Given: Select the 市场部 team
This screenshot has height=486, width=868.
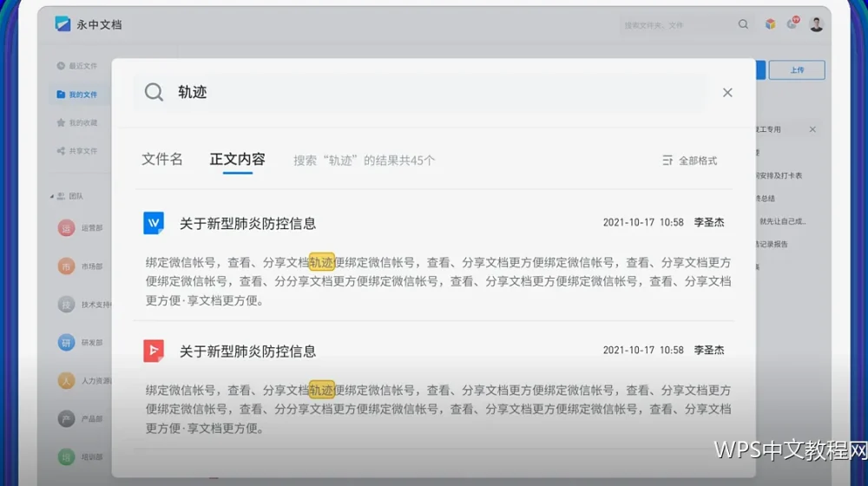Looking at the screenshot, I should pyautogui.click(x=81, y=266).
